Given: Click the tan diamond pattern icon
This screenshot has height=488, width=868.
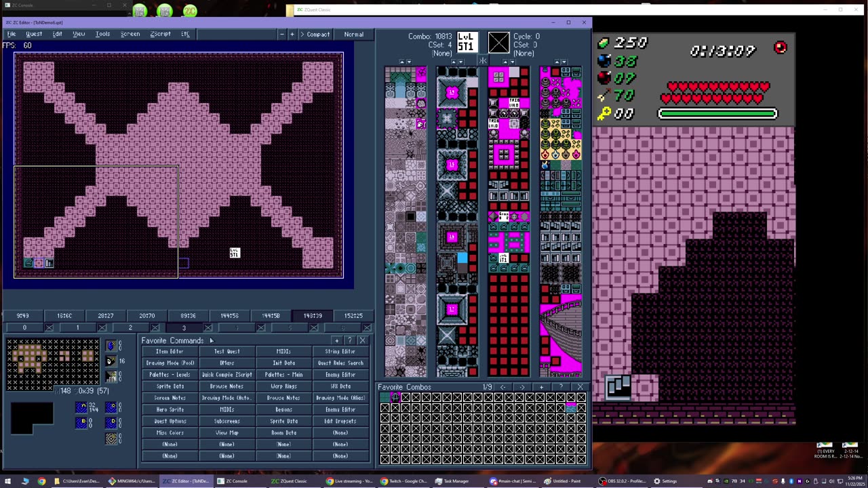Looking at the screenshot, I should pos(112,439).
